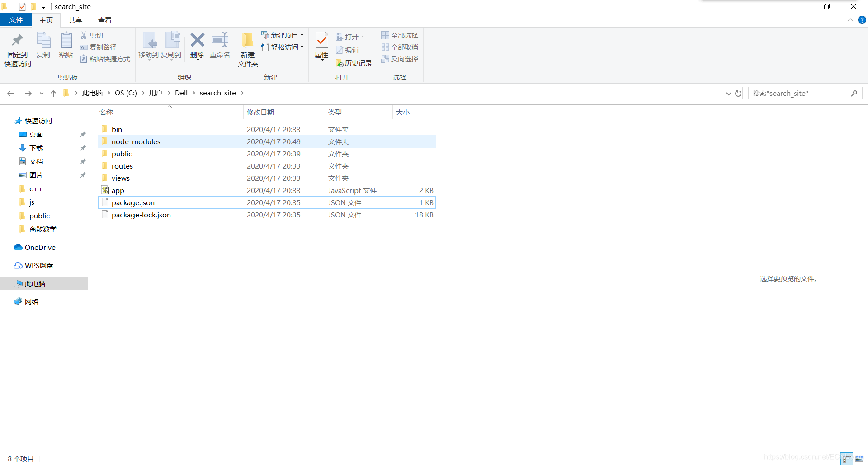Switch to Home (主页) tab

[46, 20]
